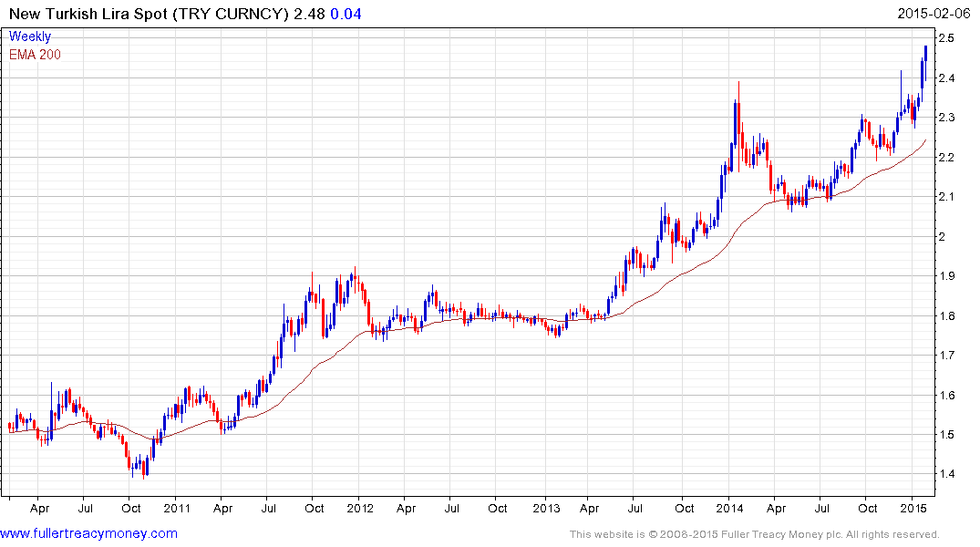Viewport: 980px width, 547px height.
Task: Click the '2012' year label on time axis
Action: [360, 509]
